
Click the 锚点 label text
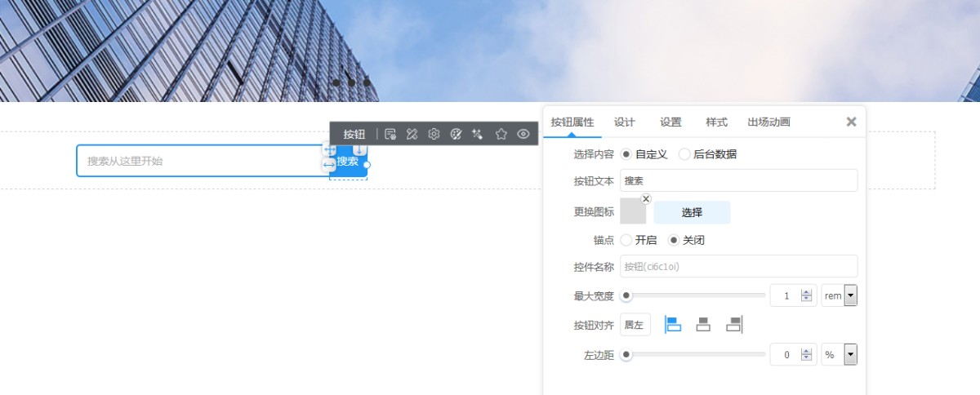point(604,240)
